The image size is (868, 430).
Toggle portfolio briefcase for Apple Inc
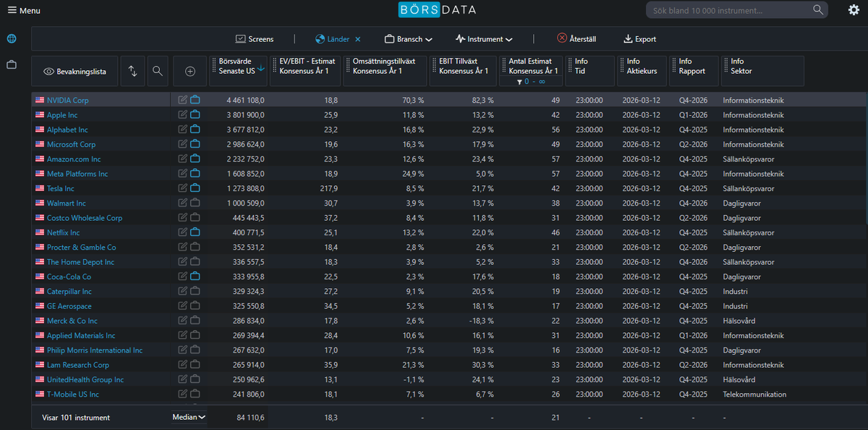tap(195, 115)
